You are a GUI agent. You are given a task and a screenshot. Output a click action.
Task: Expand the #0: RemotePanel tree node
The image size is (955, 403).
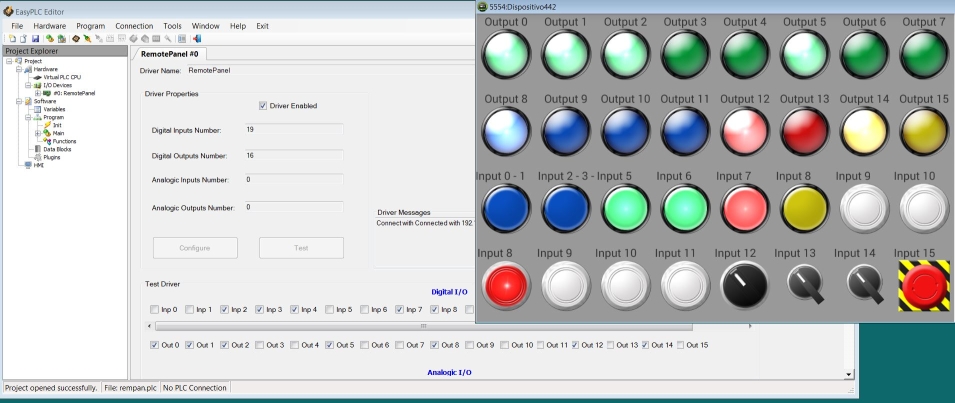pos(38,93)
